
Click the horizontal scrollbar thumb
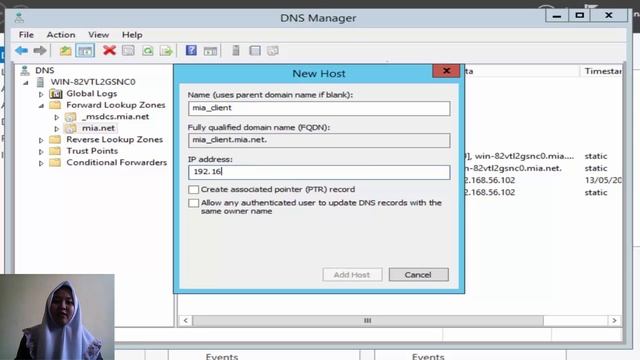[368, 320]
